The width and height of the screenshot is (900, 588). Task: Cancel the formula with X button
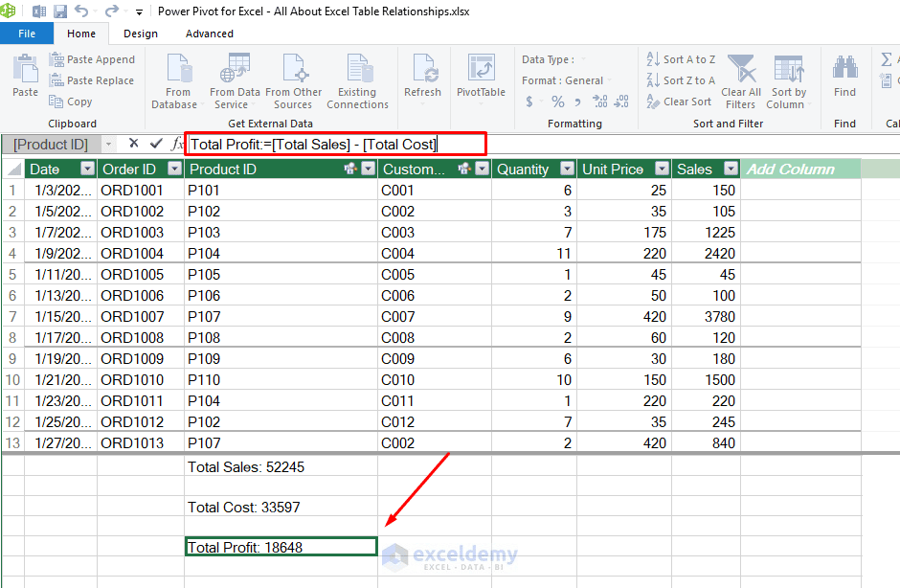coord(134,144)
